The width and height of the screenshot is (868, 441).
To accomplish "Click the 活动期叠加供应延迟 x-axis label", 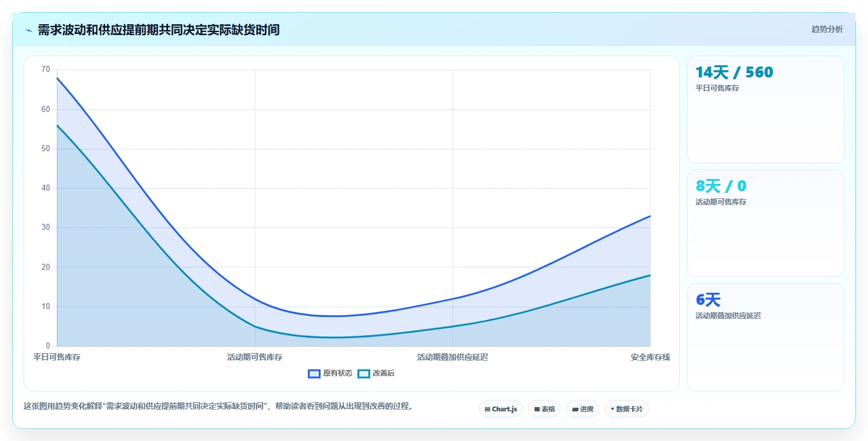I will click(452, 358).
